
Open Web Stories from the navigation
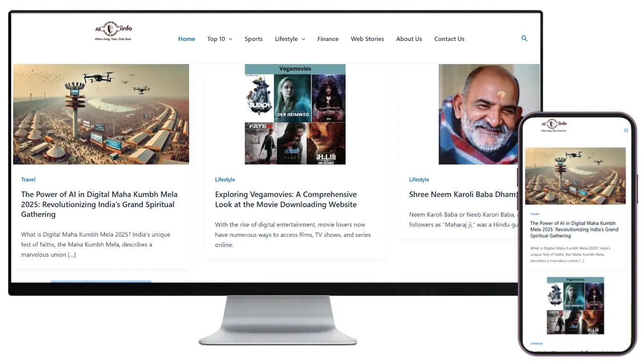[367, 39]
